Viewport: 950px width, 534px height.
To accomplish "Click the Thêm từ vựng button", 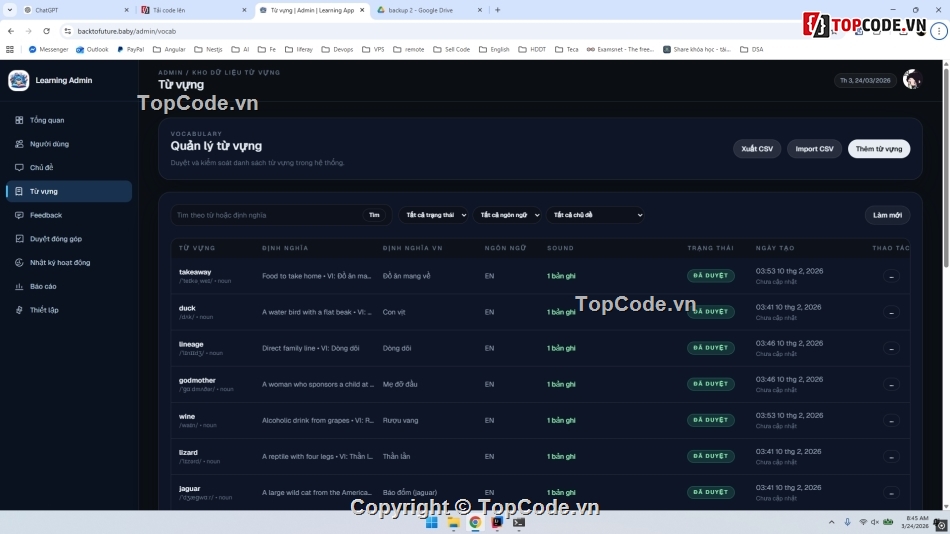I will [879, 149].
